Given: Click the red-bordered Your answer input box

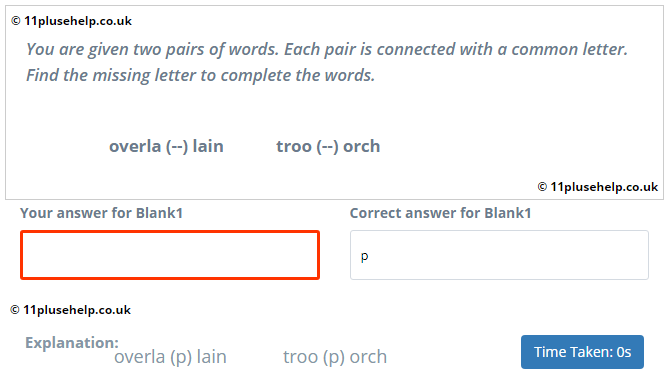Looking at the screenshot, I should point(170,255).
